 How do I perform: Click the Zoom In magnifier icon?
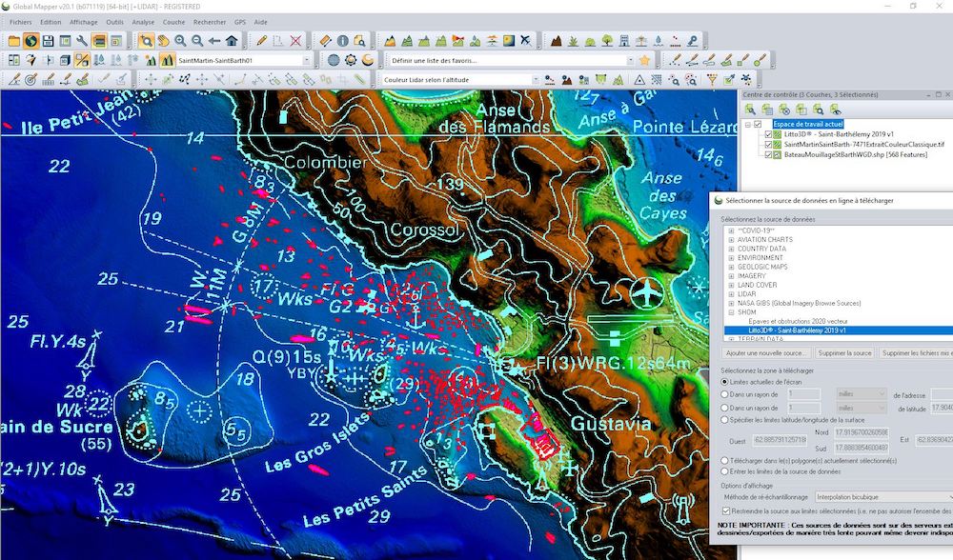pyautogui.click(x=180, y=41)
